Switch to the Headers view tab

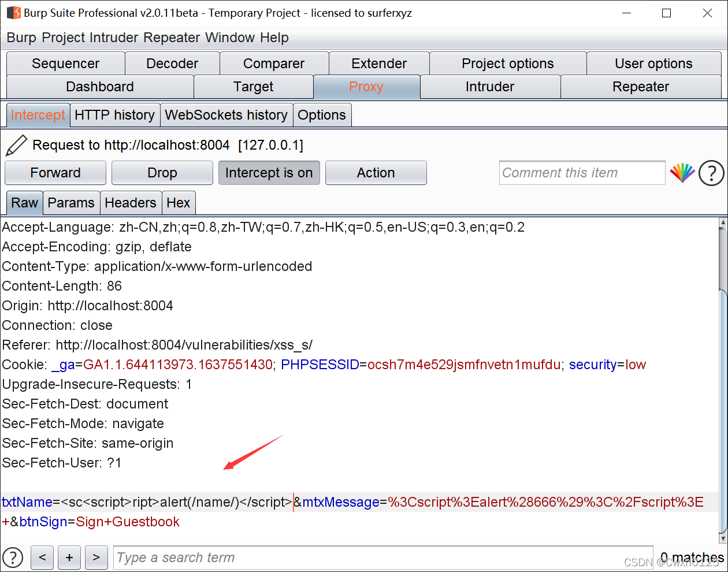click(x=131, y=203)
